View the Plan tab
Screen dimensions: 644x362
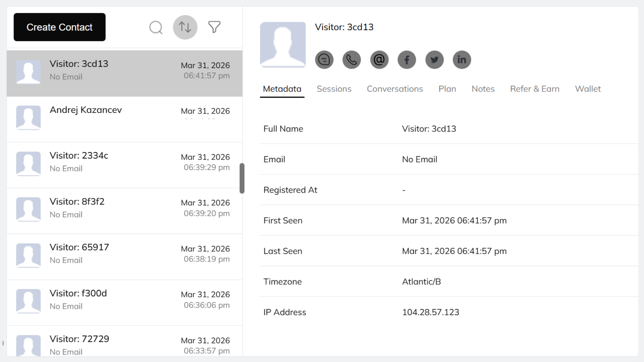447,89
